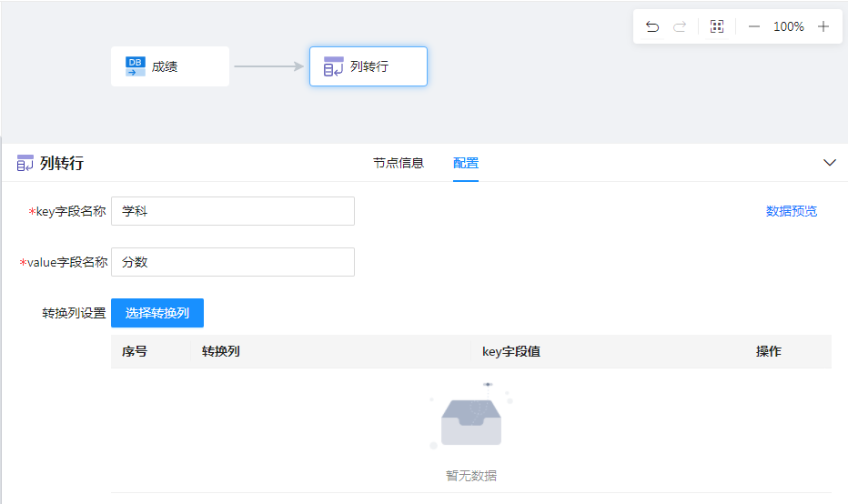This screenshot has width=848, height=504.
Task: Click the redo arrow icon
Action: 680,26
